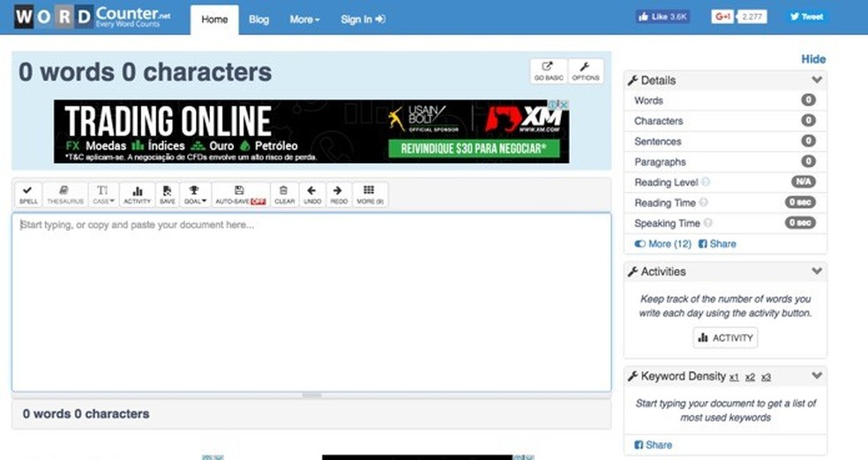Open the Blog tab
The width and height of the screenshot is (868, 460).
tap(258, 19)
